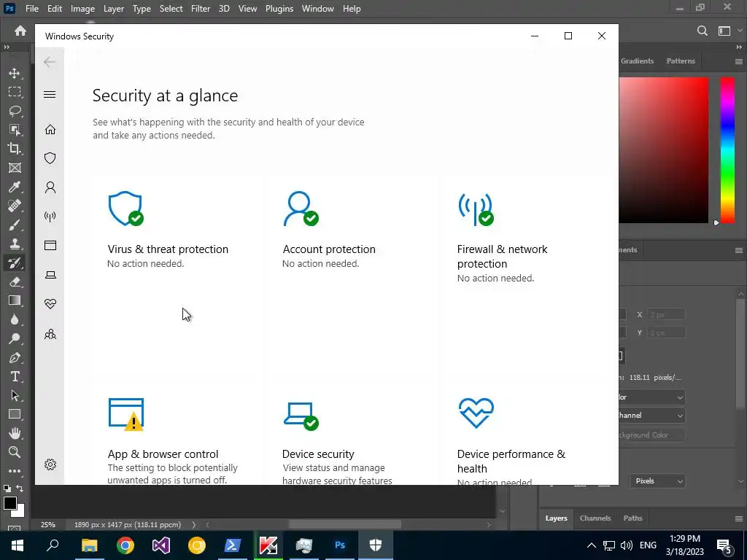Open the Window menu
The height and width of the screenshot is (560, 747).
click(318, 9)
